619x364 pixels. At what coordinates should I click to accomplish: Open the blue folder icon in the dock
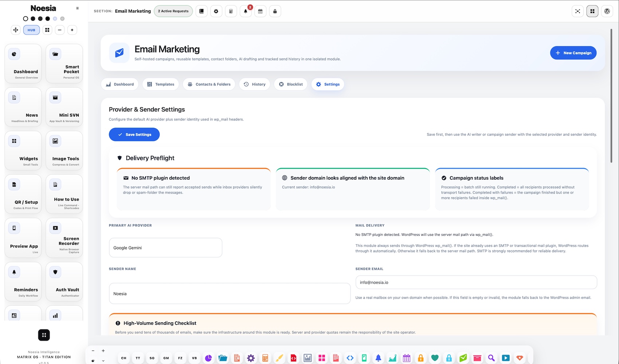coord(223,358)
